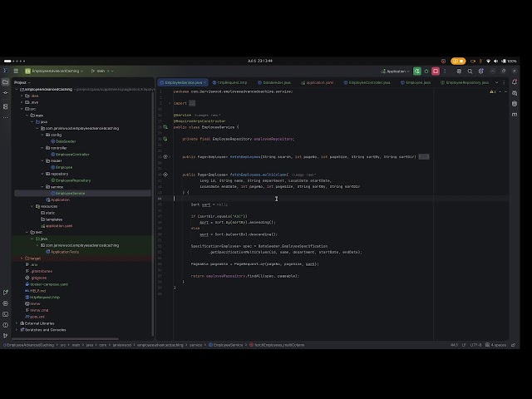Collapse the service package
The image size is (532, 399).
click(42, 187)
